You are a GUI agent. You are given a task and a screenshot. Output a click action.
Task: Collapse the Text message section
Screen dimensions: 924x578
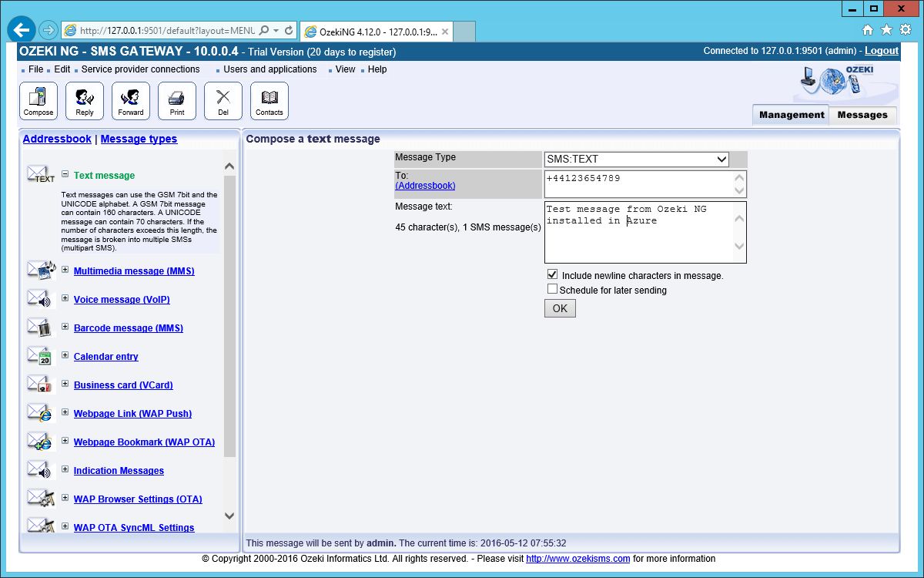pos(65,175)
